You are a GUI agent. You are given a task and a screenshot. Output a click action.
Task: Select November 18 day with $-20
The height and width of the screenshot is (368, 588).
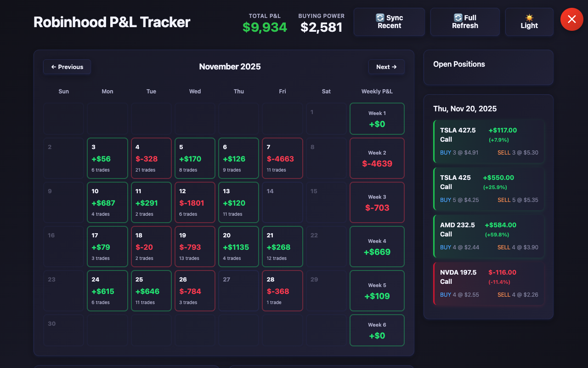pos(151,247)
